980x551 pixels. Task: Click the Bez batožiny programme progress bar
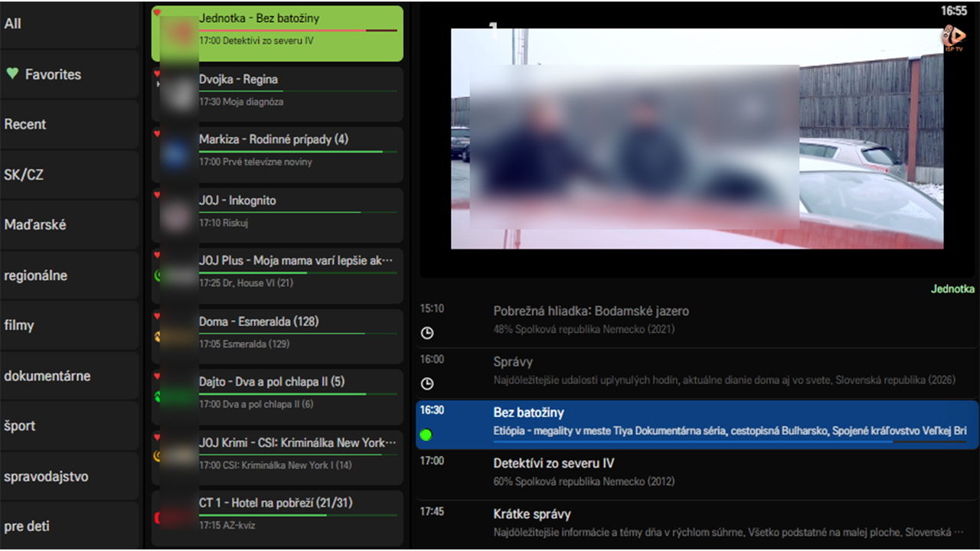pos(730,442)
